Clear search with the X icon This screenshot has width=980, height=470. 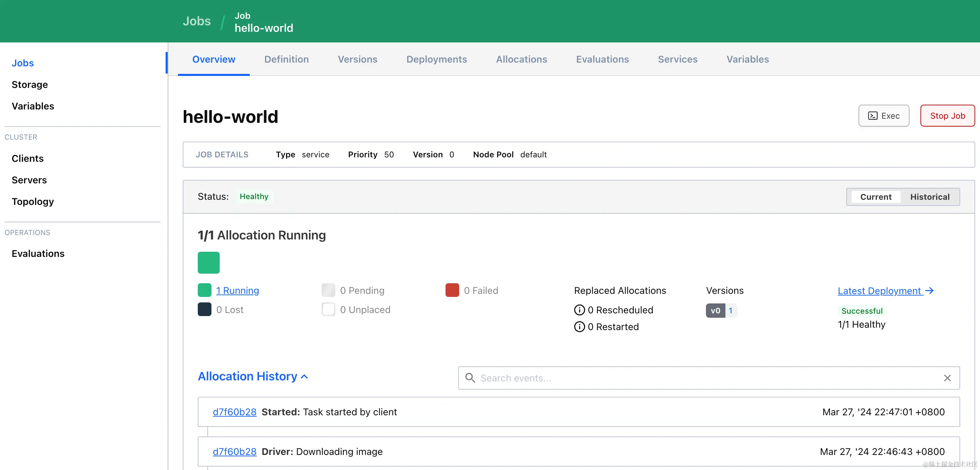pyautogui.click(x=947, y=378)
